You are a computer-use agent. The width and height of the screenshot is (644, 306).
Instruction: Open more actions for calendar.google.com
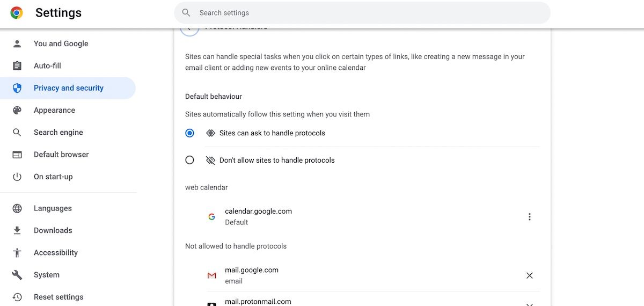(529, 217)
